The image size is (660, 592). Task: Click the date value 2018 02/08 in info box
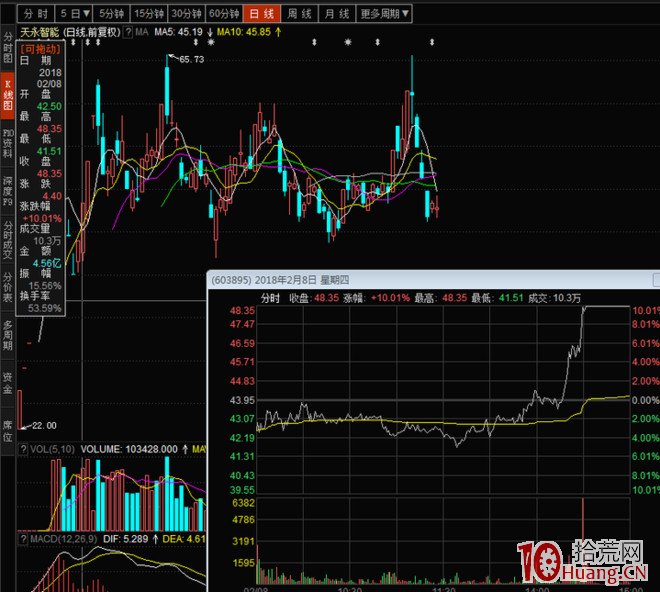pos(50,78)
